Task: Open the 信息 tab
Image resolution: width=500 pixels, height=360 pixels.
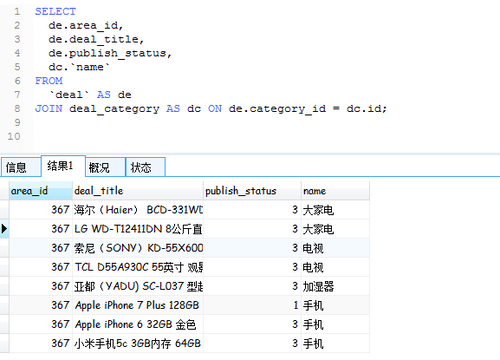Action: [x=21, y=167]
